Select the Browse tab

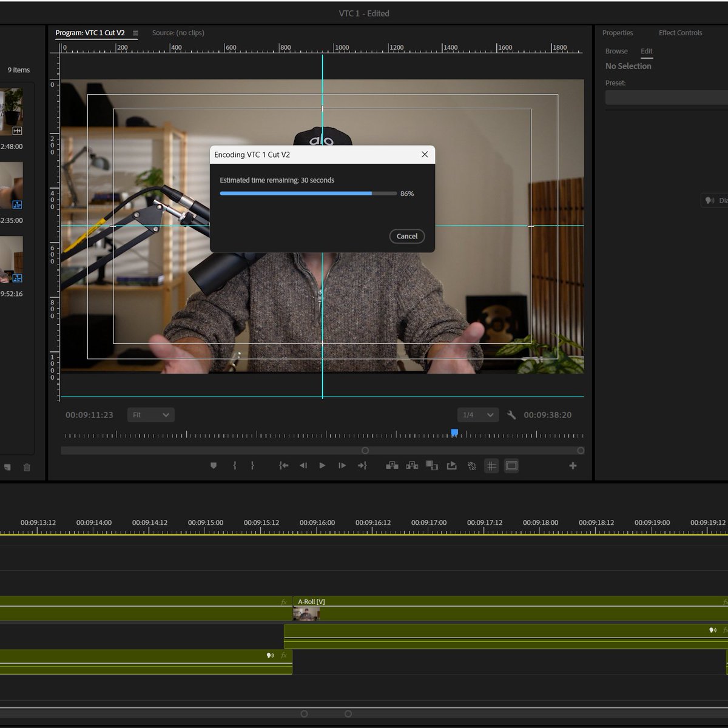[616, 52]
